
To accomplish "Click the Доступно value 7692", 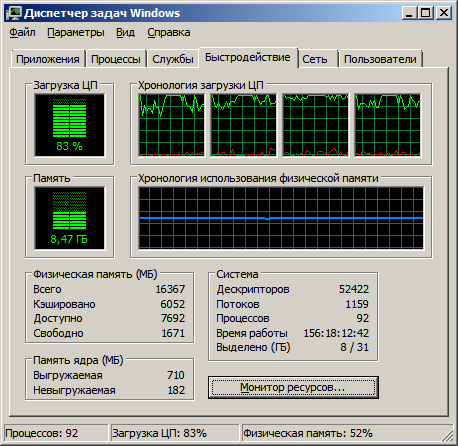I will point(173,318).
